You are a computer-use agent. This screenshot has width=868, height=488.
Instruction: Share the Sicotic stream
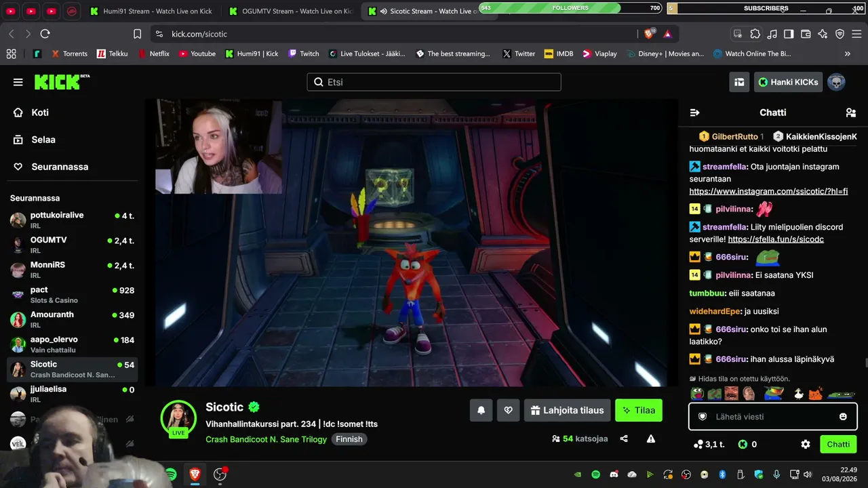click(x=624, y=439)
